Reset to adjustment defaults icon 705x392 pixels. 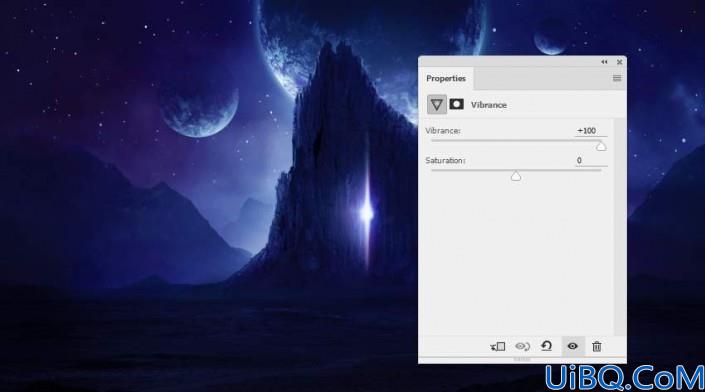(x=546, y=346)
